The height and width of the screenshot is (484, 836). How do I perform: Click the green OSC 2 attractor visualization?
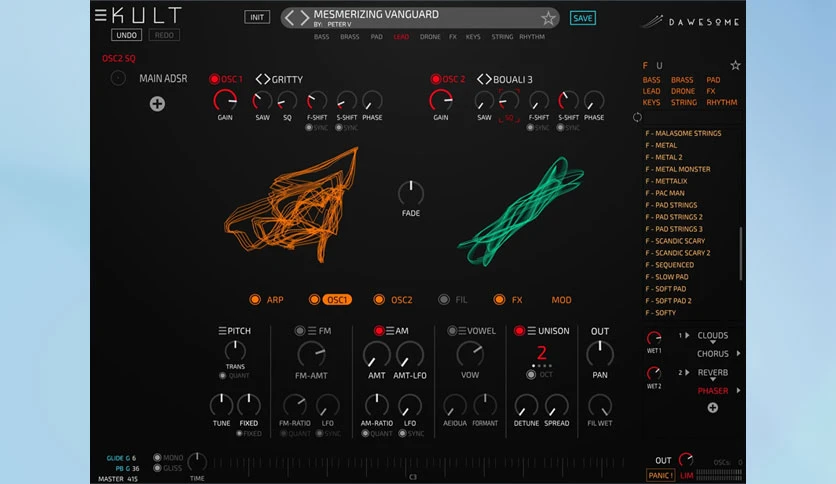click(x=521, y=212)
